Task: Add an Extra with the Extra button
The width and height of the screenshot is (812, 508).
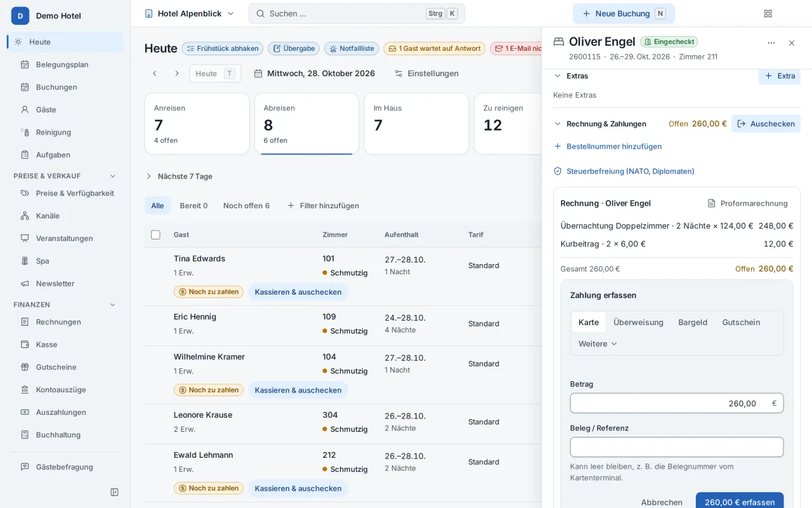Action: [780, 76]
